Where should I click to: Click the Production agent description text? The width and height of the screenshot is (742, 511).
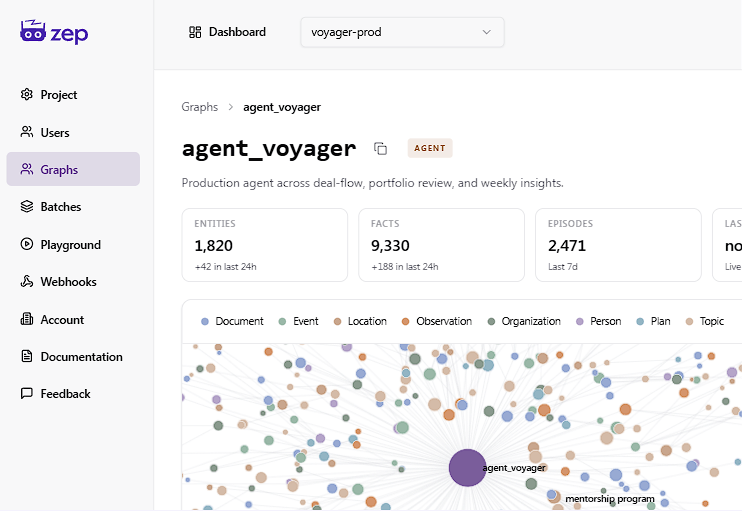[x=372, y=183]
